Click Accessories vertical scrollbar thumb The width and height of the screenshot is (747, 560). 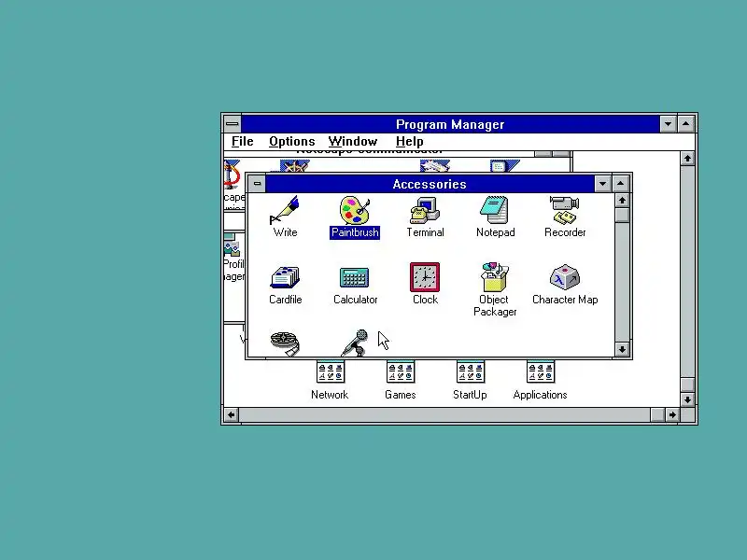[622, 215]
